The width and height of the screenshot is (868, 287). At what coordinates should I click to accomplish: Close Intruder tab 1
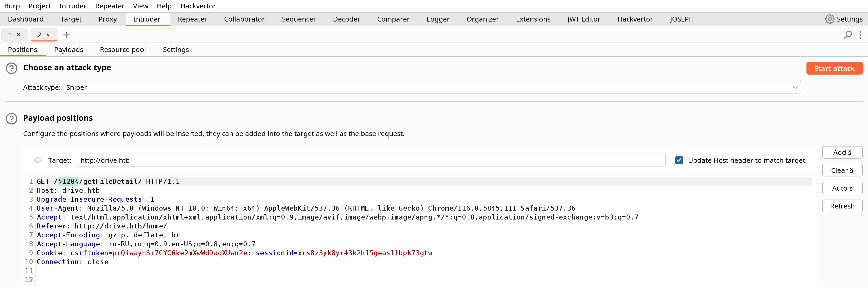coord(18,35)
